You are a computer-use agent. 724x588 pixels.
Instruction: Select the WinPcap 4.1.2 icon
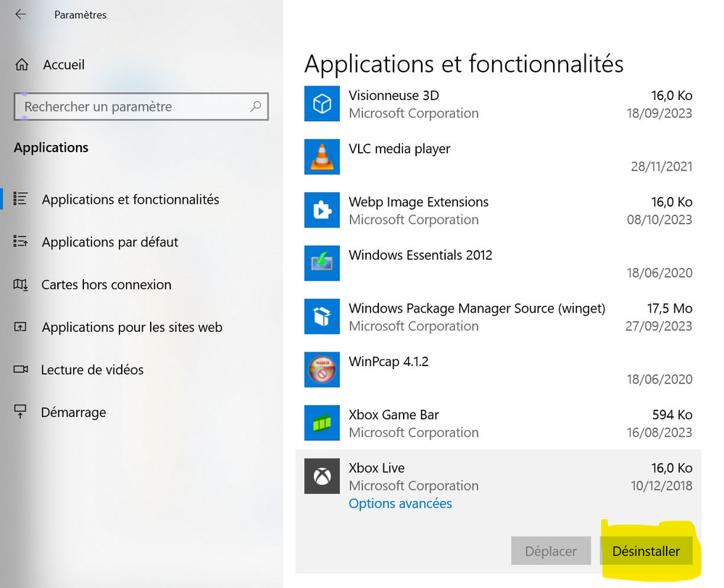(322, 370)
